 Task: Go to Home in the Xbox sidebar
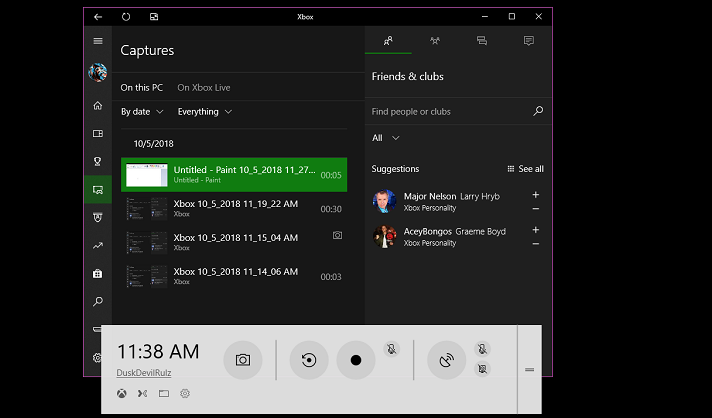pos(98,106)
